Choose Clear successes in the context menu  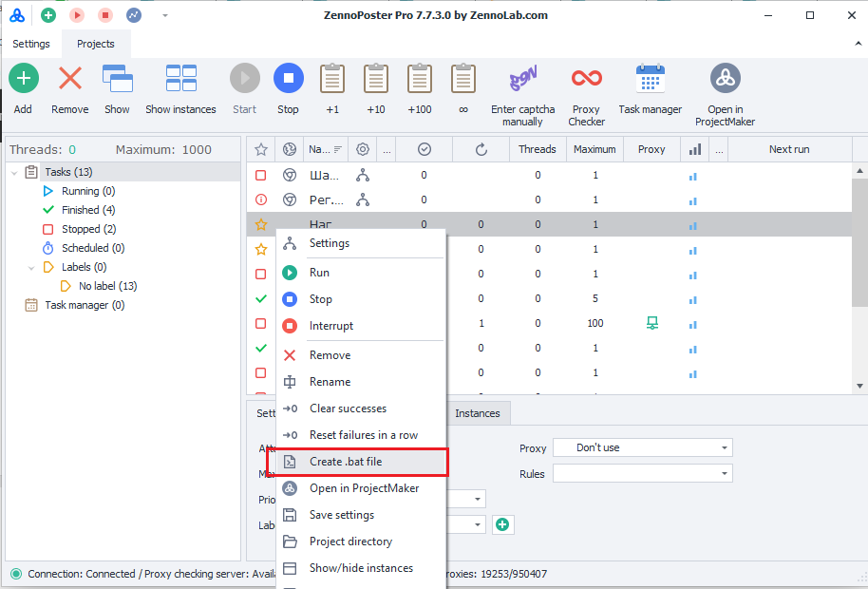[361, 408]
